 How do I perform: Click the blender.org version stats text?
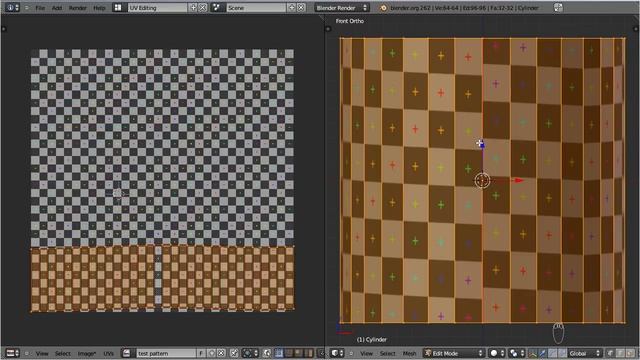[464, 8]
